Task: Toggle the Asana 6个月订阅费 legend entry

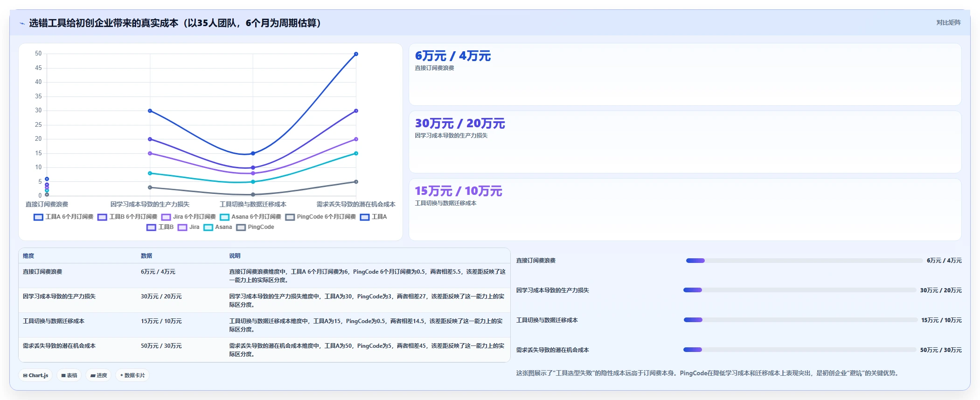Action: (250, 217)
